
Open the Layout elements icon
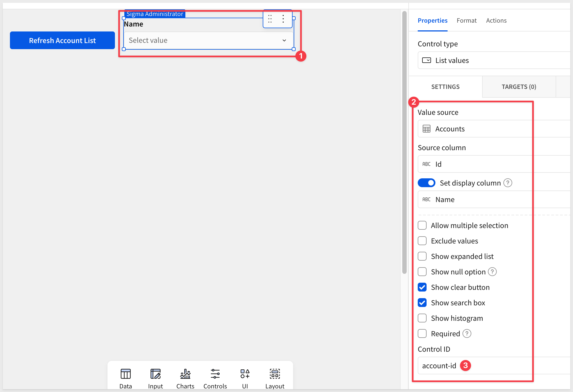[x=275, y=374]
